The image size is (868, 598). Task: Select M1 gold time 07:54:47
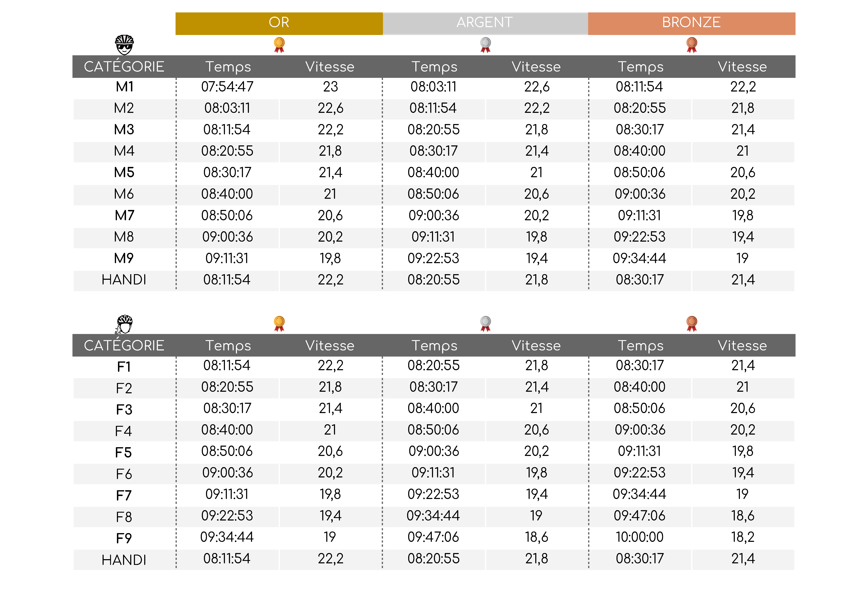227,87
